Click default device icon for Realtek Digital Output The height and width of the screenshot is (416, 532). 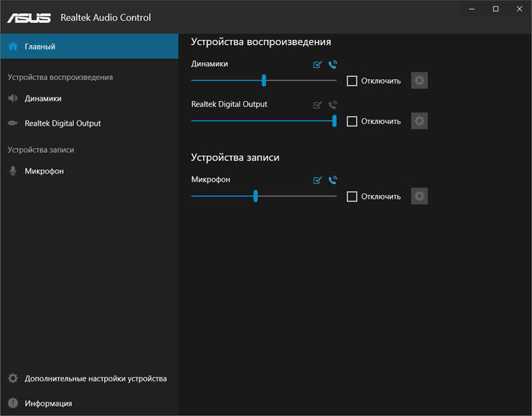[x=318, y=106]
